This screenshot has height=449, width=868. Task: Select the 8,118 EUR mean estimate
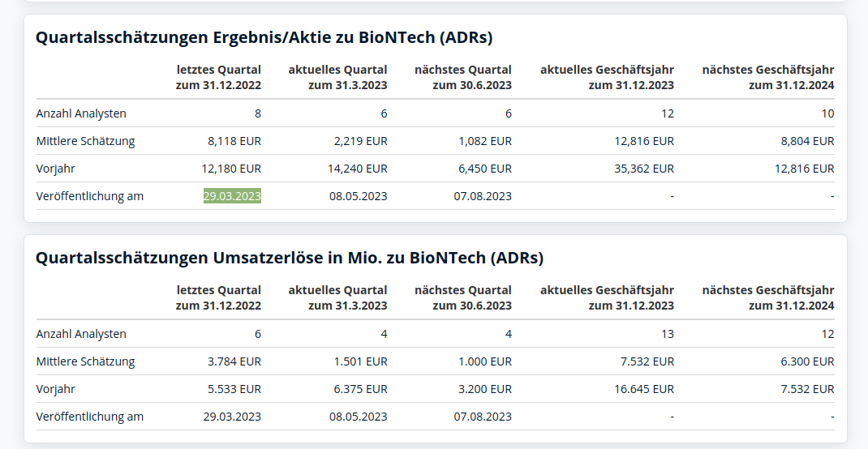(234, 141)
